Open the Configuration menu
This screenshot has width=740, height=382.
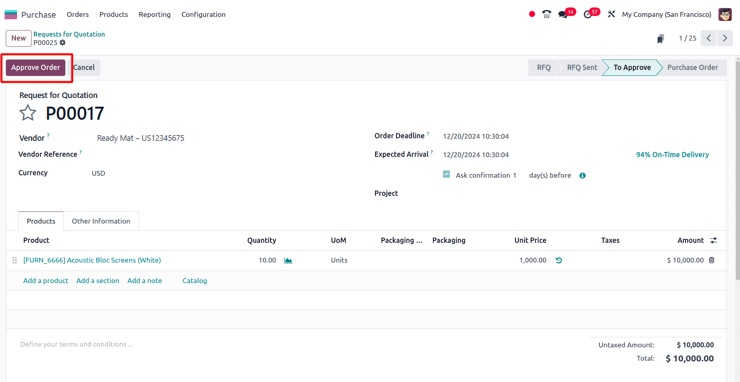203,15
